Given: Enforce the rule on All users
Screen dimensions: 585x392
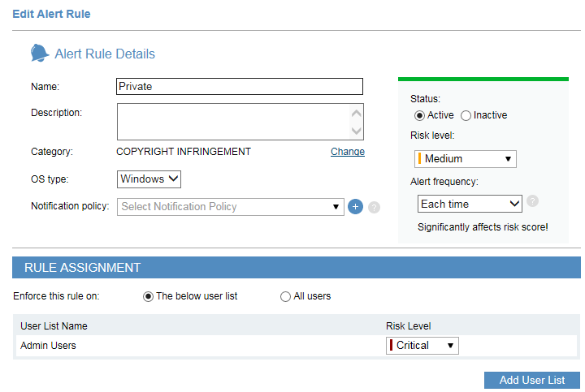Looking at the screenshot, I should [285, 296].
